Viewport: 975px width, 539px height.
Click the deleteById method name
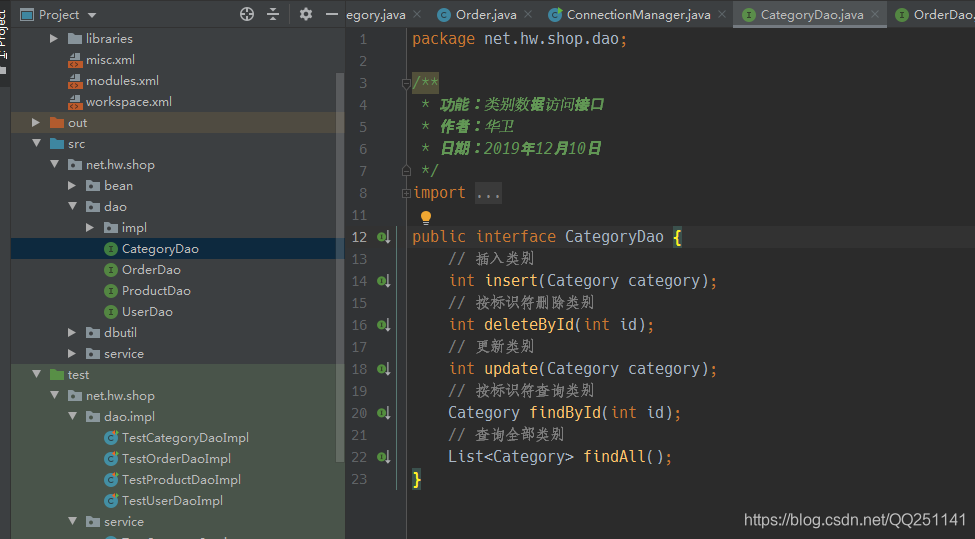pos(529,325)
